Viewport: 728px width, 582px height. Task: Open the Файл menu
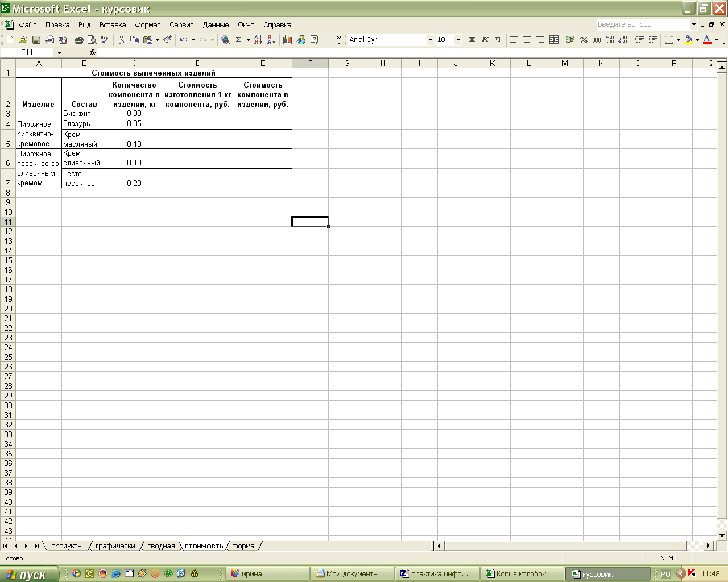point(28,24)
